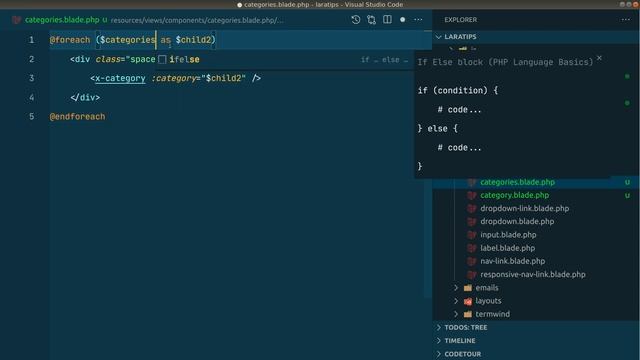Open categories.blade.php in the file tree
The image size is (640, 360).
tap(517, 182)
